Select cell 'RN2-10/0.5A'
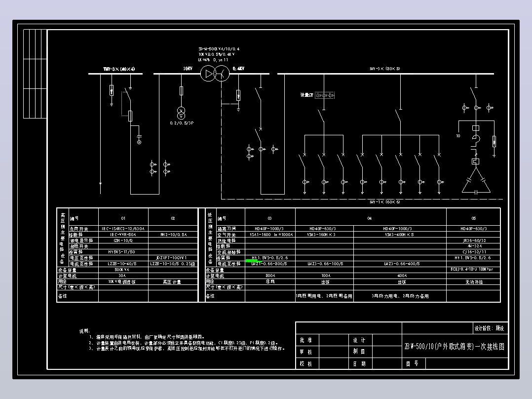 point(173,235)
